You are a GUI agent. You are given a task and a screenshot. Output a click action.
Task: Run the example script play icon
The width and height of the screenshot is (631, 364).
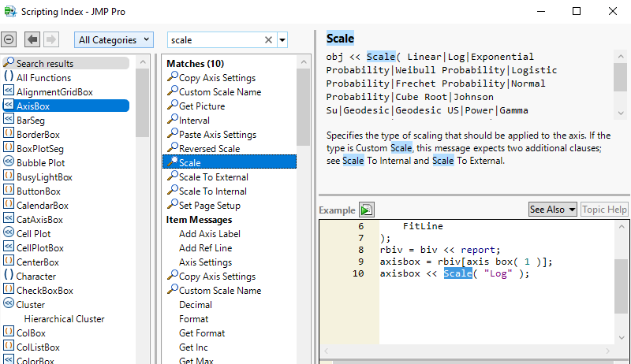(367, 210)
